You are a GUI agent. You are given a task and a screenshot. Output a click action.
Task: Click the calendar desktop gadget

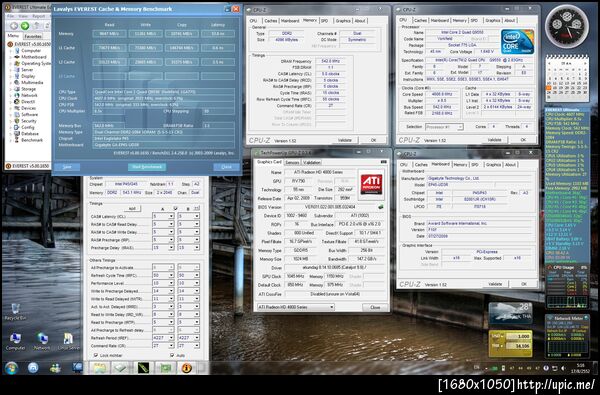pos(567,78)
